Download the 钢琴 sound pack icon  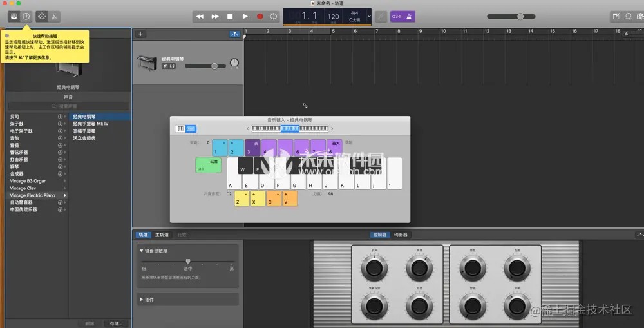coord(60,166)
